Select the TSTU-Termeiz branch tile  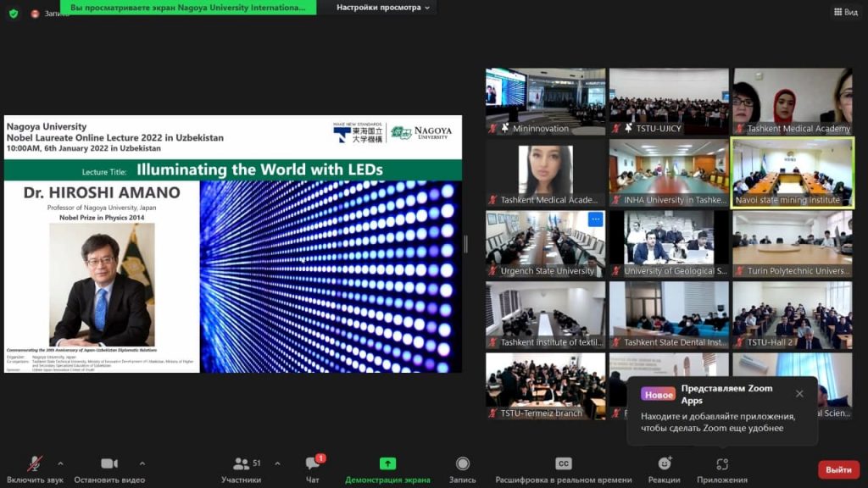tap(545, 386)
